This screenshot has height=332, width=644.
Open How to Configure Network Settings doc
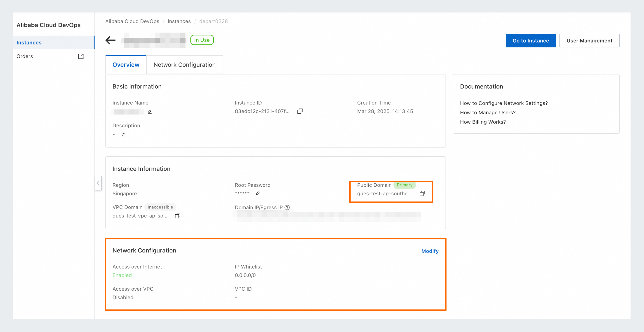click(504, 103)
